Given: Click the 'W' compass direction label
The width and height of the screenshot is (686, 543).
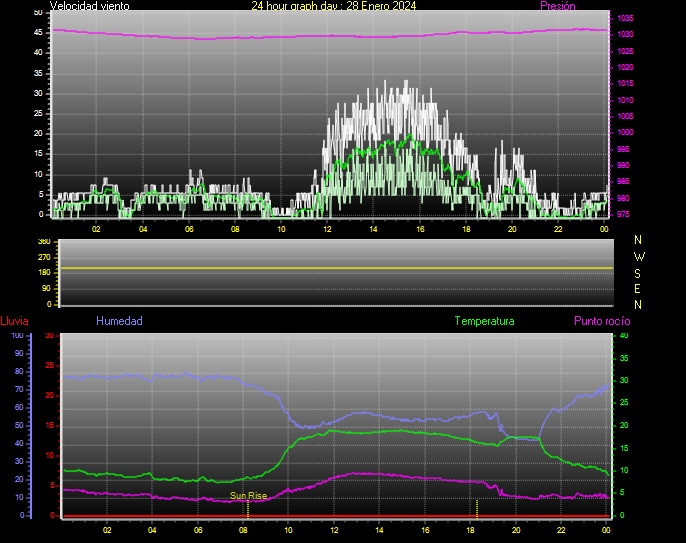Looking at the screenshot, I should point(639,256).
